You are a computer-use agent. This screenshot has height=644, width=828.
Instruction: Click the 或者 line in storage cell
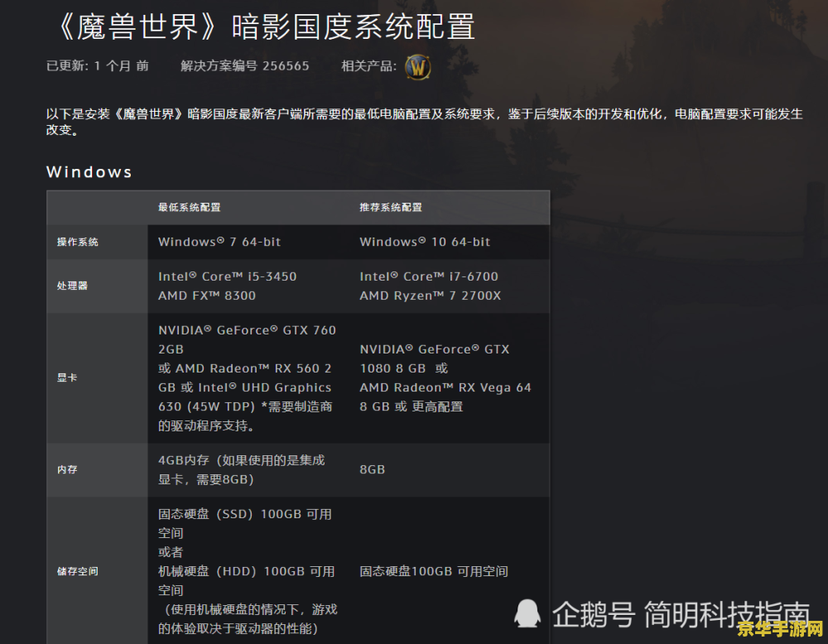[x=171, y=552]
